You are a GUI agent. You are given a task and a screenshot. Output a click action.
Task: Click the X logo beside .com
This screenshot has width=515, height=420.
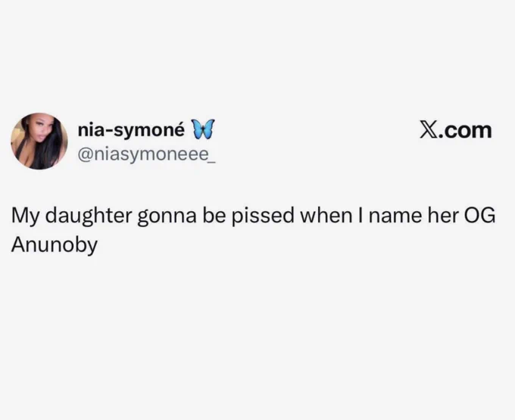pos(429,130)
